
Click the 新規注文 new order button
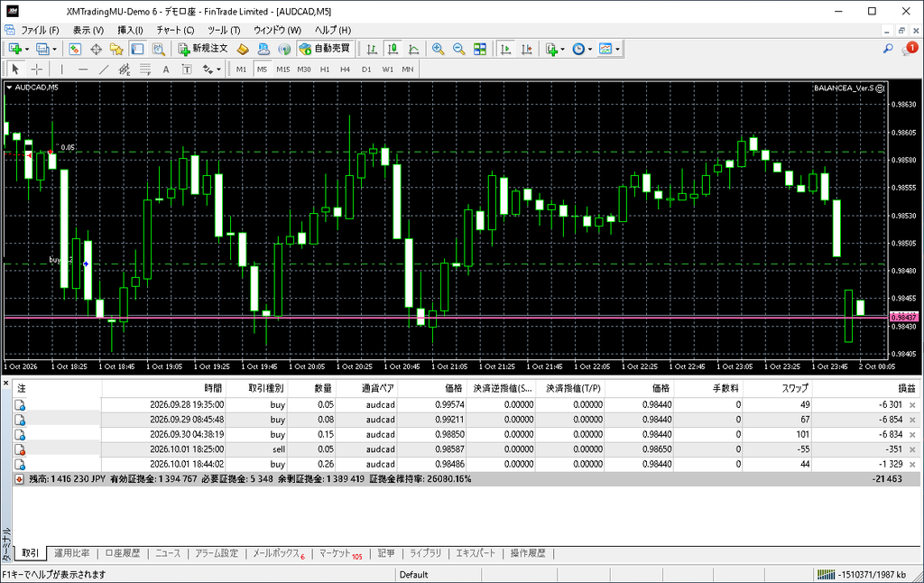203,49
